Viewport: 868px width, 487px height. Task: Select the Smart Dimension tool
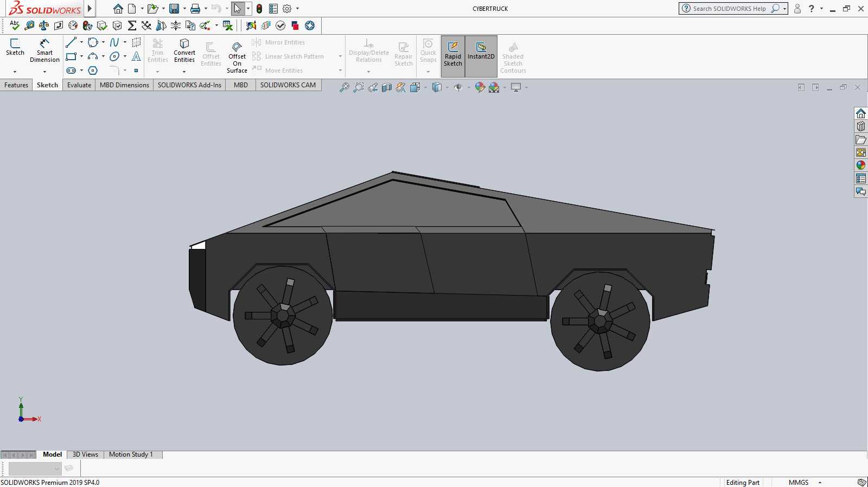(44, 50)
